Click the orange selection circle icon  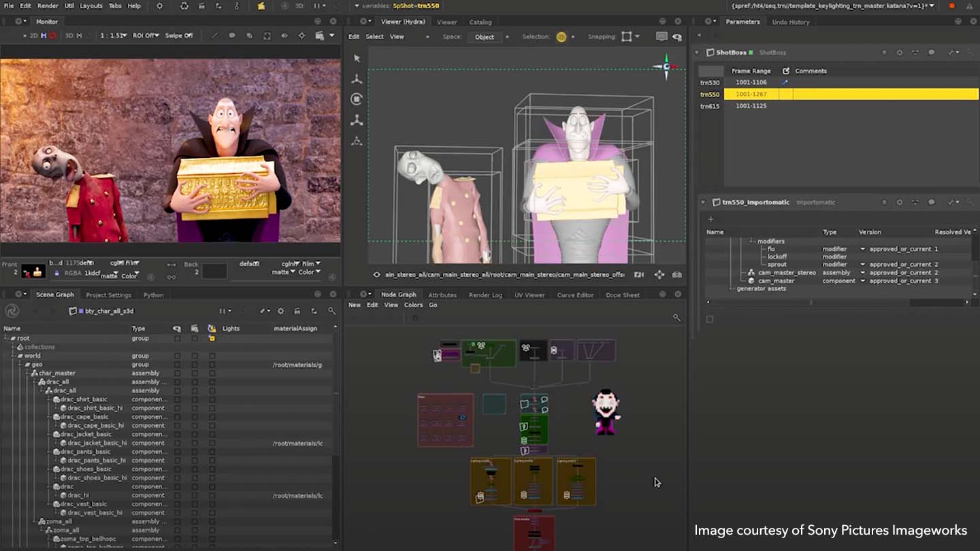pos(561,37)
